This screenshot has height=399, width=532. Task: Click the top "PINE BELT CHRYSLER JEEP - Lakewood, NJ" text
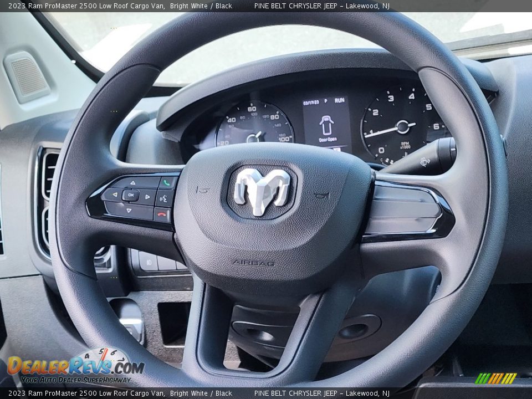coord(322,6)
